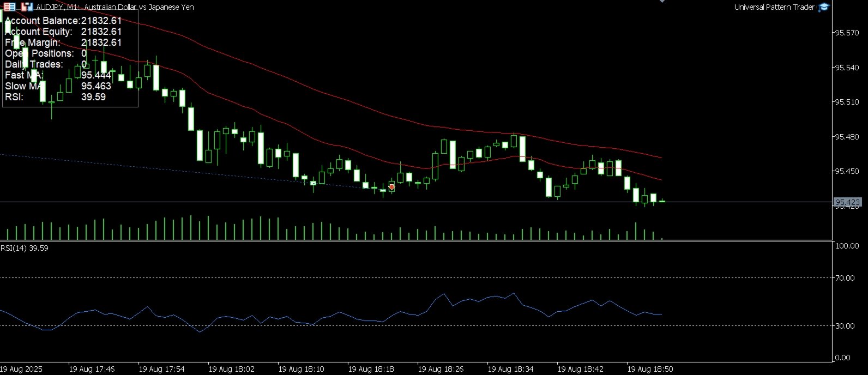Click the 19 Aug 18:26 time label
Screen dimensions: 868x375
pyautogui.click(x=441, y=369)
